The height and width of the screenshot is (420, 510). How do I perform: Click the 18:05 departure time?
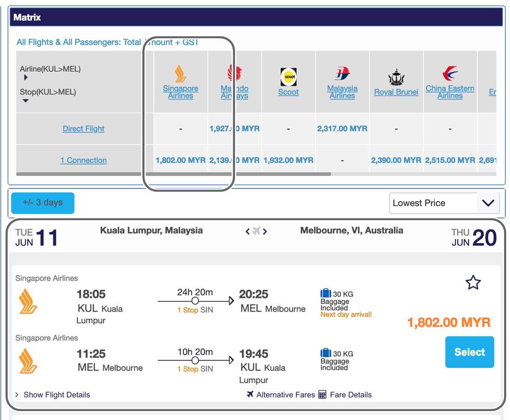(x=91, y=294)
